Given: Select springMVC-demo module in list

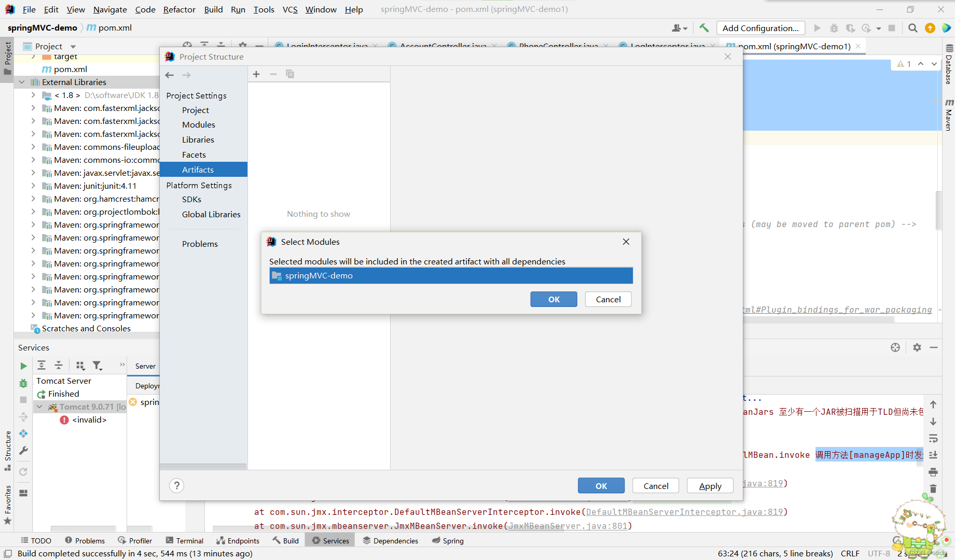Looking at the screenshot, I should coord(451,275).
